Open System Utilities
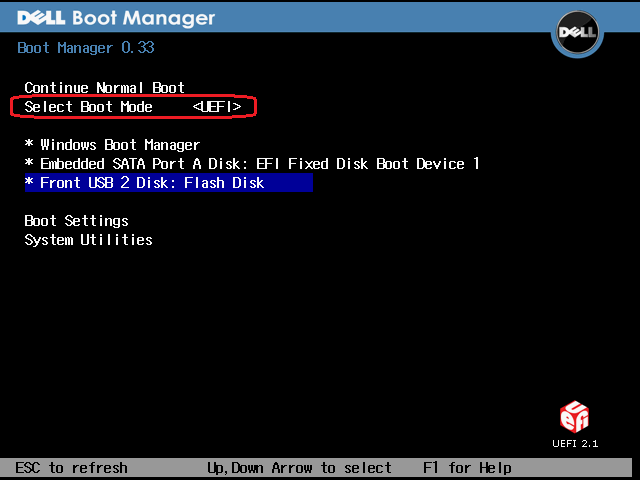640x480 pixels. tap(88, 240)
